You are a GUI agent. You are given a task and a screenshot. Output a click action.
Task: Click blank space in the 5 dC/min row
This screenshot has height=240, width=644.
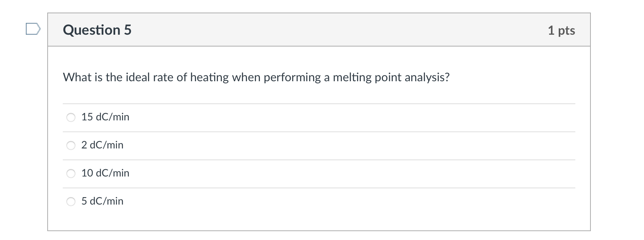coord(332,202)
